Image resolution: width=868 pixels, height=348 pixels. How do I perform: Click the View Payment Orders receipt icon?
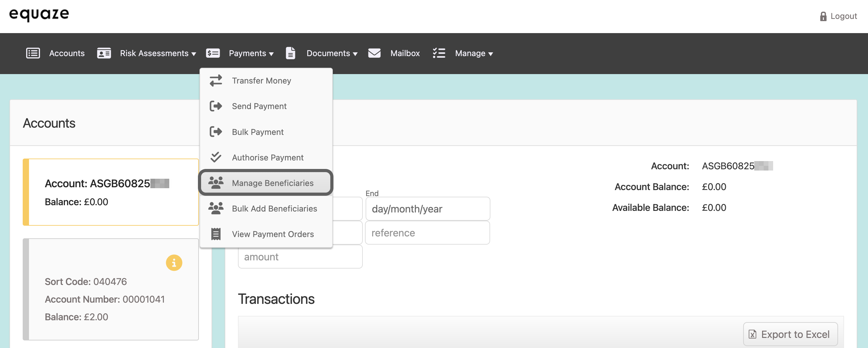pos(216,234)
